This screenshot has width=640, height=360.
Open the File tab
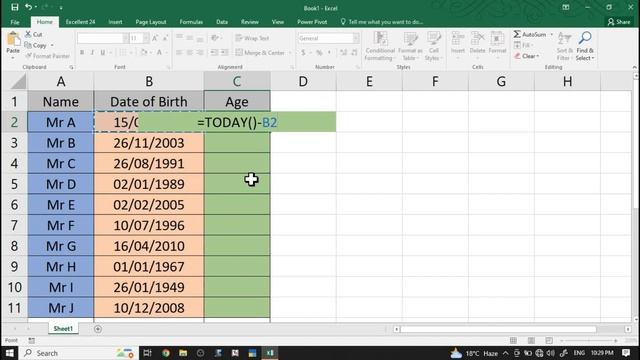click(x=15, y=22)
